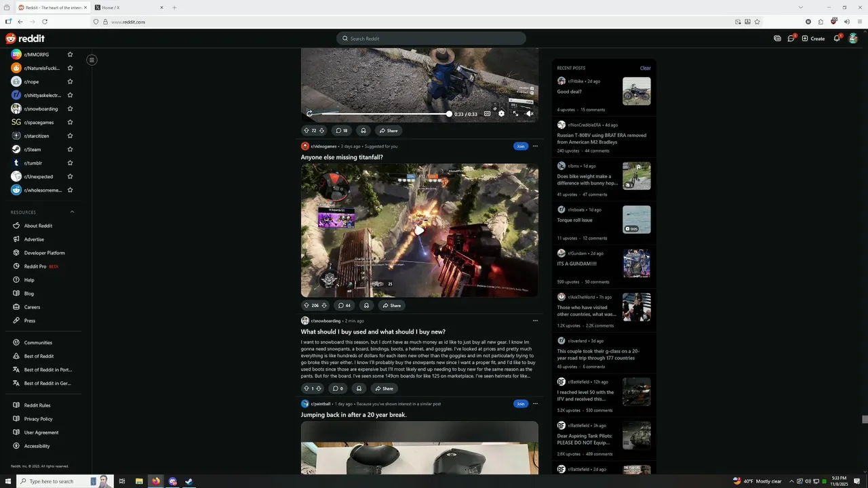Open the Help page link

click(29, 280)
